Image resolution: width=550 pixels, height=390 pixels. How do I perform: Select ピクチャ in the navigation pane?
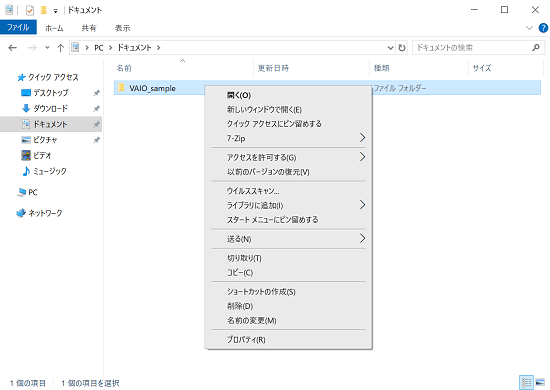tap(39, 140)
